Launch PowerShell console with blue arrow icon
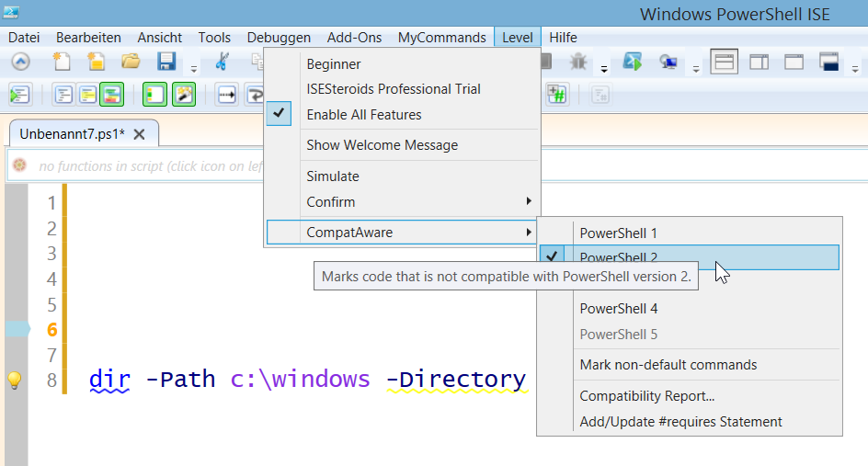The image size is (868, 466). tap(632, 63)
